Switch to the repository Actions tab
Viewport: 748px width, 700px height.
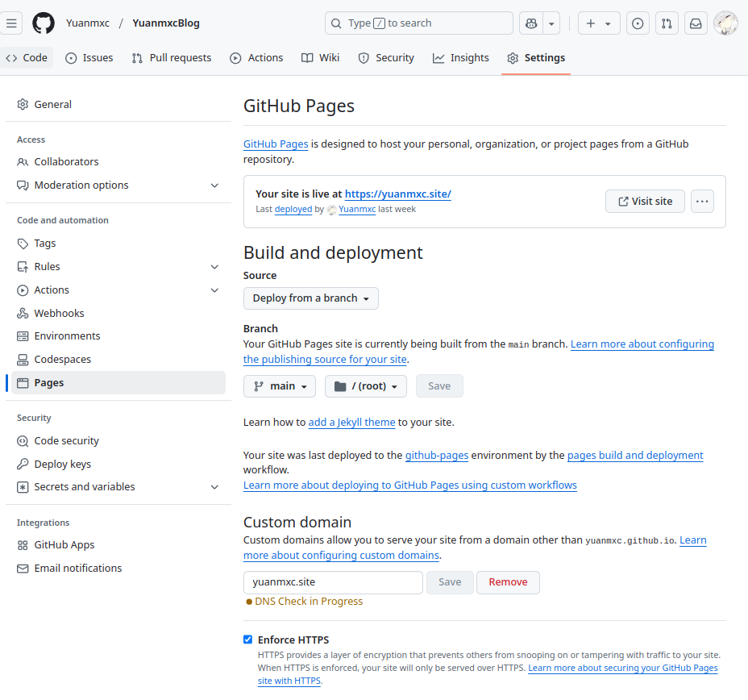pos(256,58)
